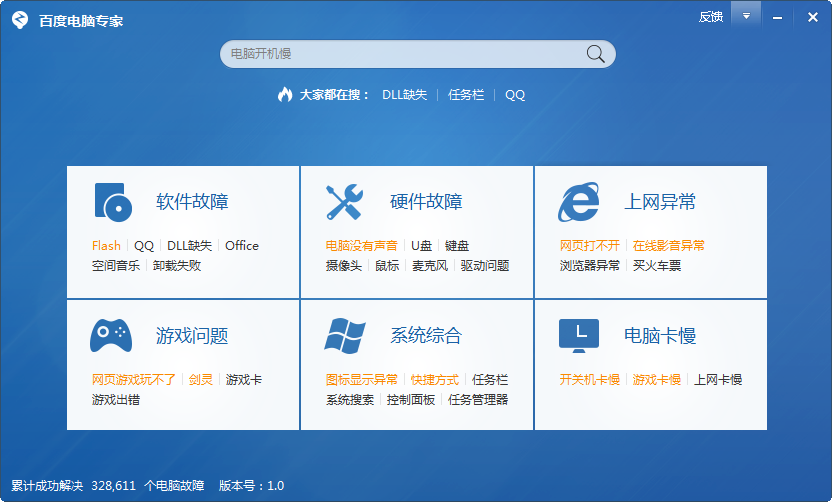Open the 反馈 feedback menu item
The height and width of the screenshot is (502, 832).
(711, 16)
